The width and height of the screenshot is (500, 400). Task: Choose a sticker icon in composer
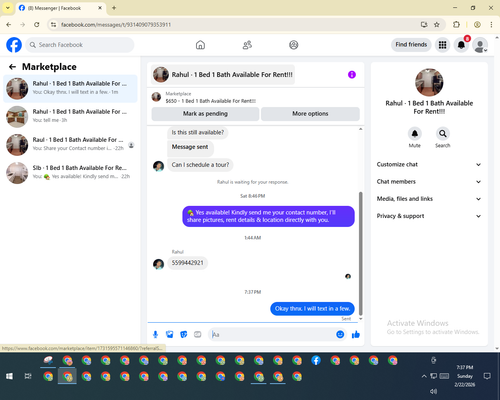click(x=184, y=334)
